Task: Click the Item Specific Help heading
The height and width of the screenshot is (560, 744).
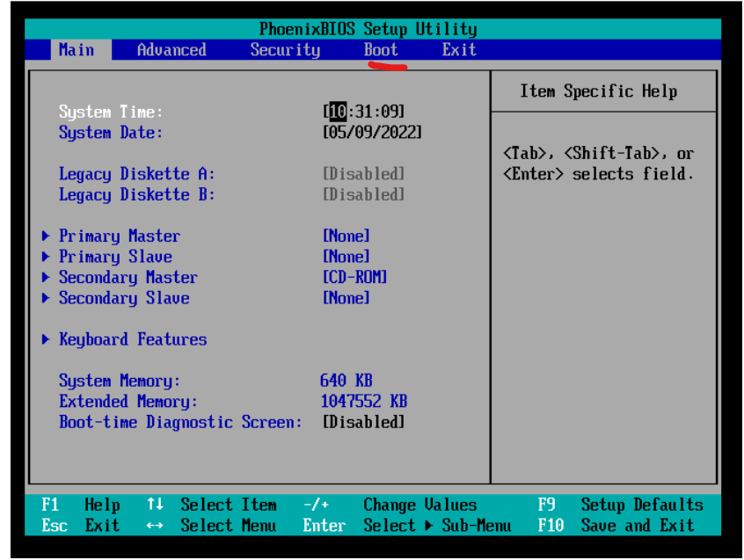Action: click(598, 91)
